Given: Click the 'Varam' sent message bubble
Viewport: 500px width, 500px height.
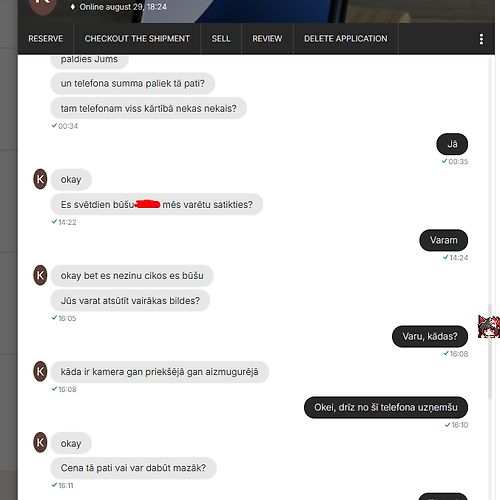Looking at the screenshot, I should point(443,240).
